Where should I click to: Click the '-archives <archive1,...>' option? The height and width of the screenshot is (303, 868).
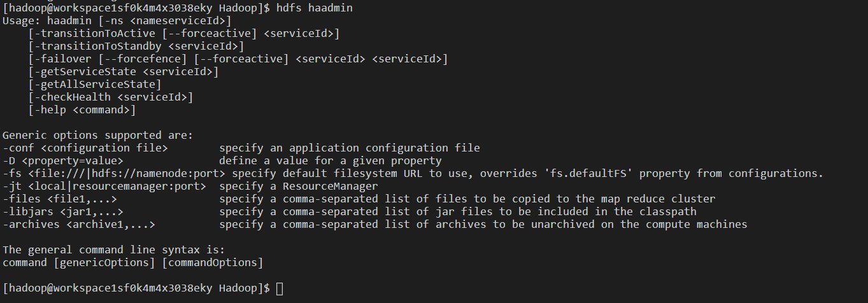pyautogui.click(x=79, y=224)
